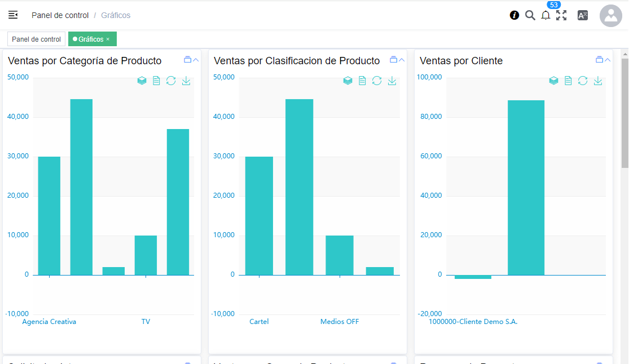This screenshot has width=629, height=364.
Task: Maximize the Ventas por Cliente panel window icon
Action: (x=599, y=60)
